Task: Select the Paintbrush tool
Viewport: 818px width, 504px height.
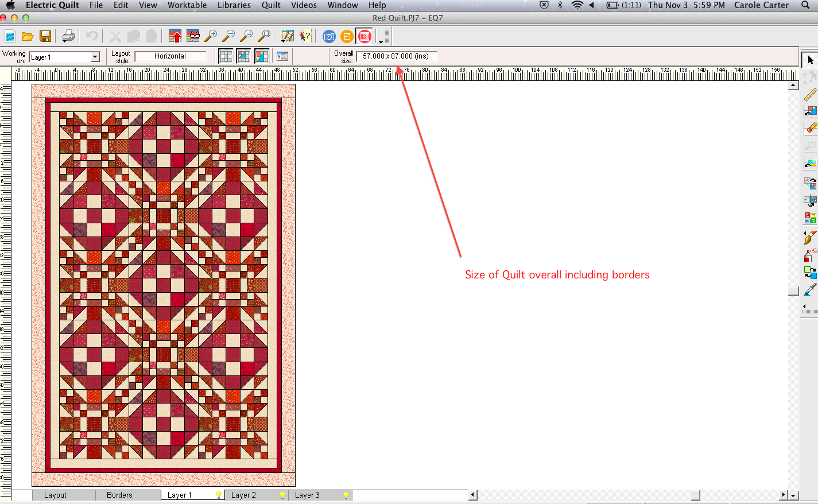Action: point(809,237)
